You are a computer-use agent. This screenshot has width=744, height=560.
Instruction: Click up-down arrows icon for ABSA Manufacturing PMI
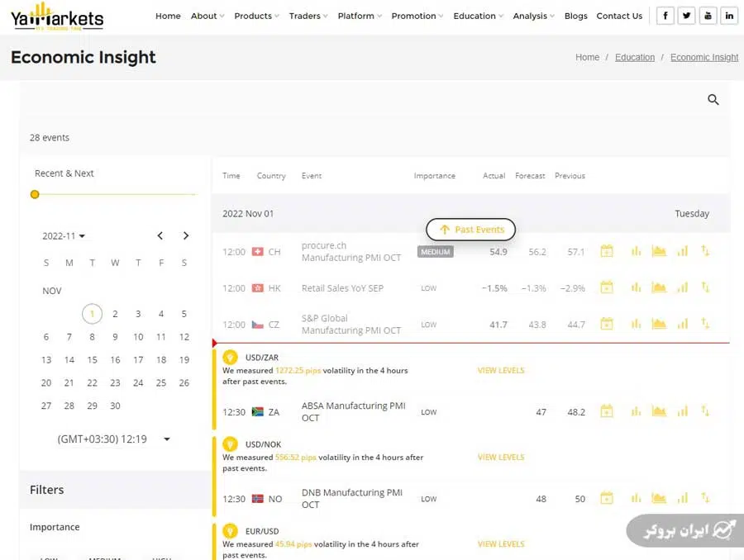[x=705, y=411]
